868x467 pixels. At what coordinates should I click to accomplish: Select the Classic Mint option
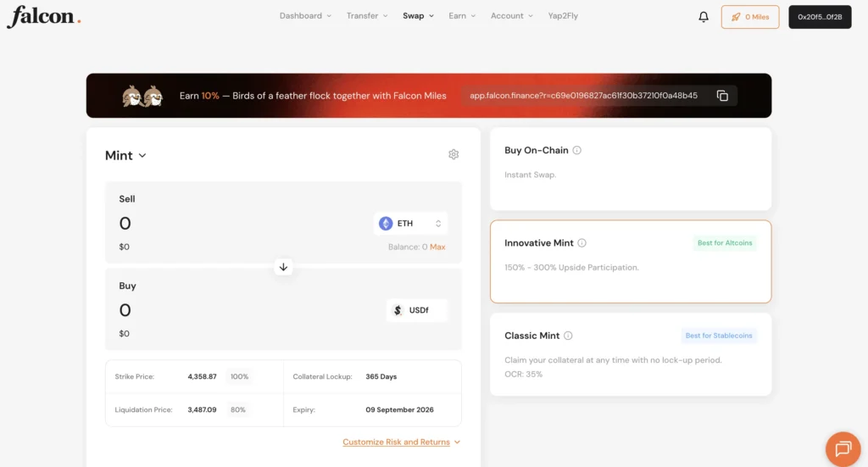pyautogui.click(x=631, y=354)
